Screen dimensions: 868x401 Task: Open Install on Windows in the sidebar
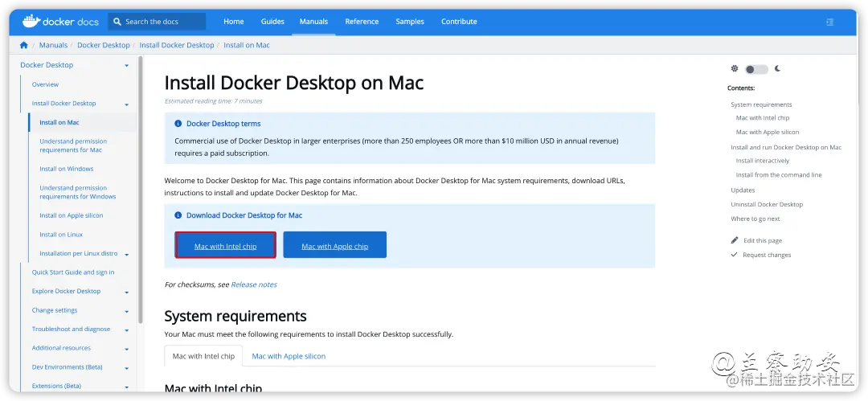[67, 169]
